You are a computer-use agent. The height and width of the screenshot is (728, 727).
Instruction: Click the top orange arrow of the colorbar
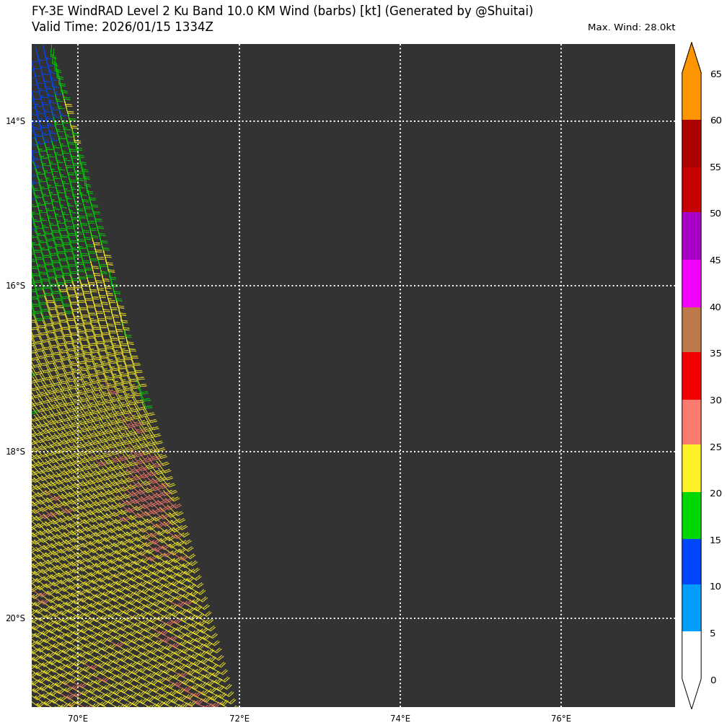(691, 59)
